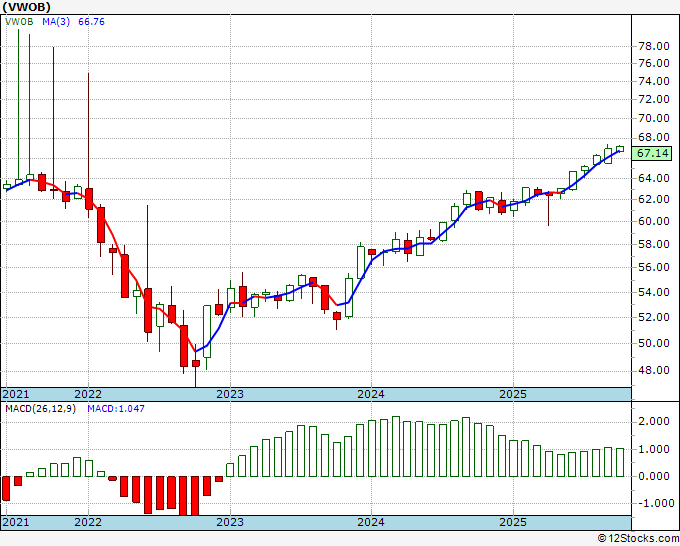Click the 50.00 price axis label

(654, 343)
